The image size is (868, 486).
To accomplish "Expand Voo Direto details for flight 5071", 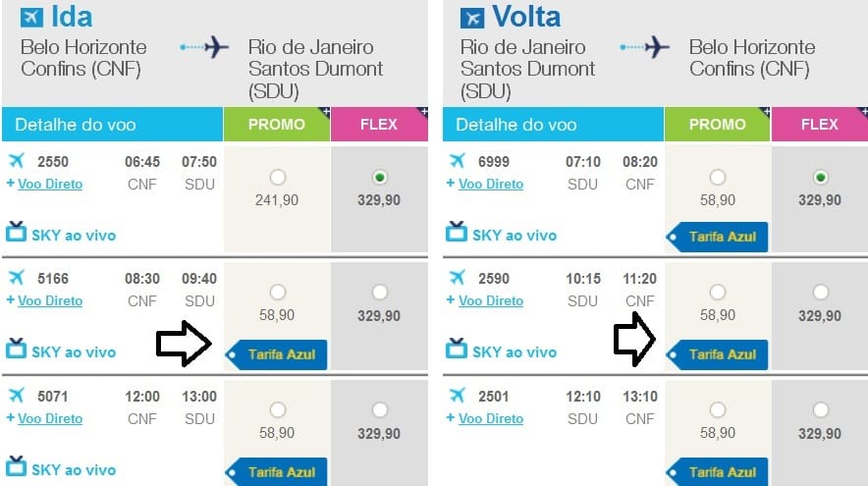I will (49, 419).
